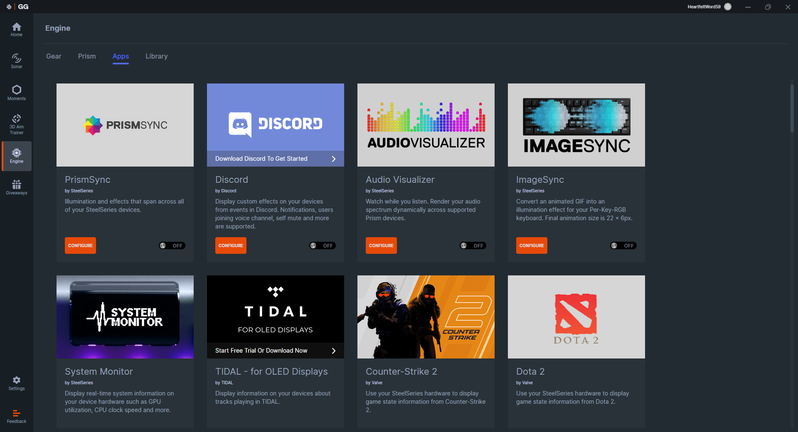Configure the PrismSync app

[80, 245]
